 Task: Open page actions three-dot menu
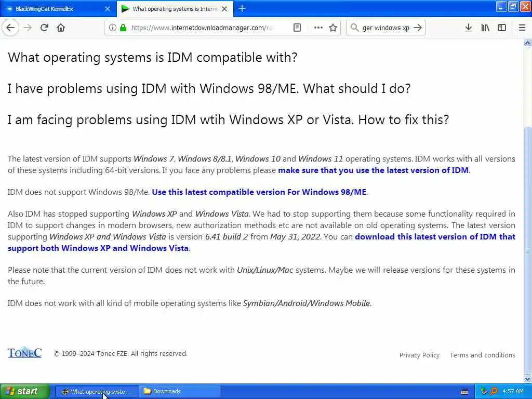click(318, 28)
